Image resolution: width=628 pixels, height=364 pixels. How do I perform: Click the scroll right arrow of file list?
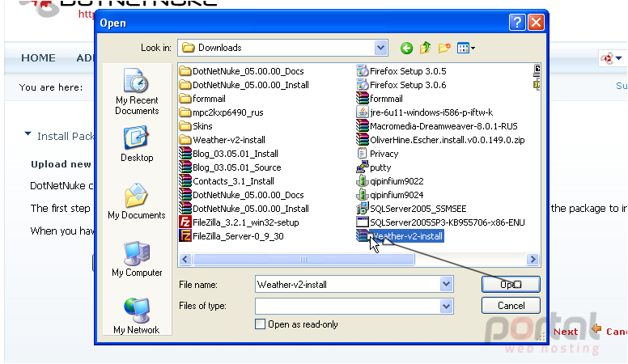click(x=533, y=260)
